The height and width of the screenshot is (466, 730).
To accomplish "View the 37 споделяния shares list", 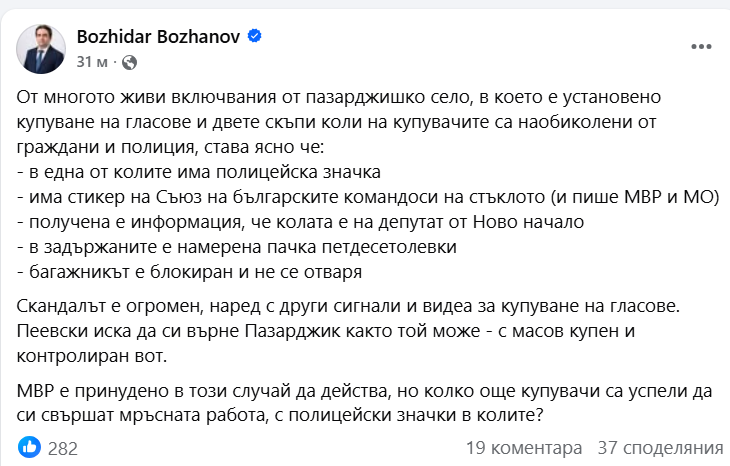I will pyautogui.click(x=660, y=448).
